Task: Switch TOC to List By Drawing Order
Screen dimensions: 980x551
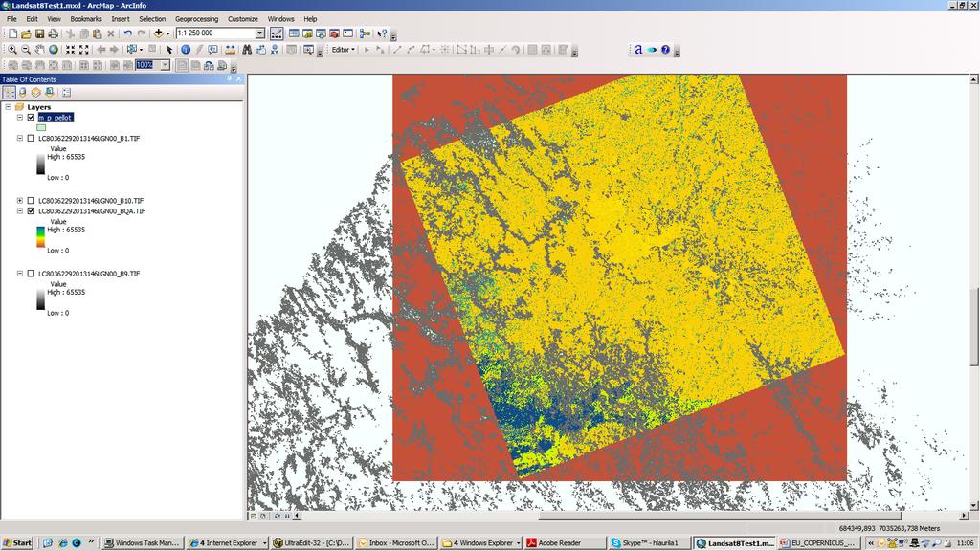Action: click(9, 93)
